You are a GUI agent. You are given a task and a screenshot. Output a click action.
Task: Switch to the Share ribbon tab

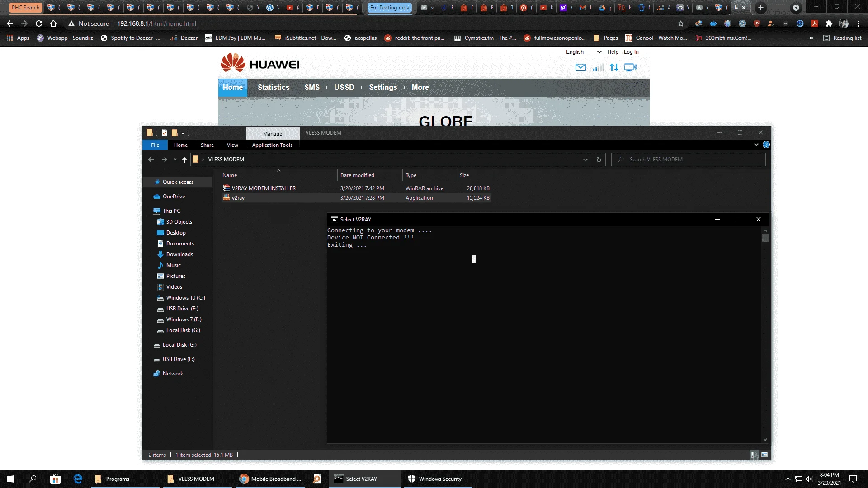point(207,145)
